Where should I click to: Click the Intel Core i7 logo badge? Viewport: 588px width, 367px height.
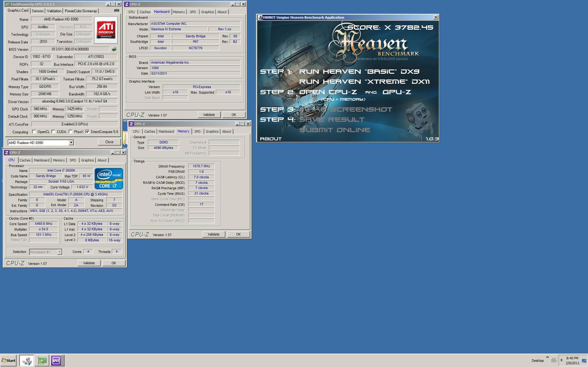click(x=109, y=179)
